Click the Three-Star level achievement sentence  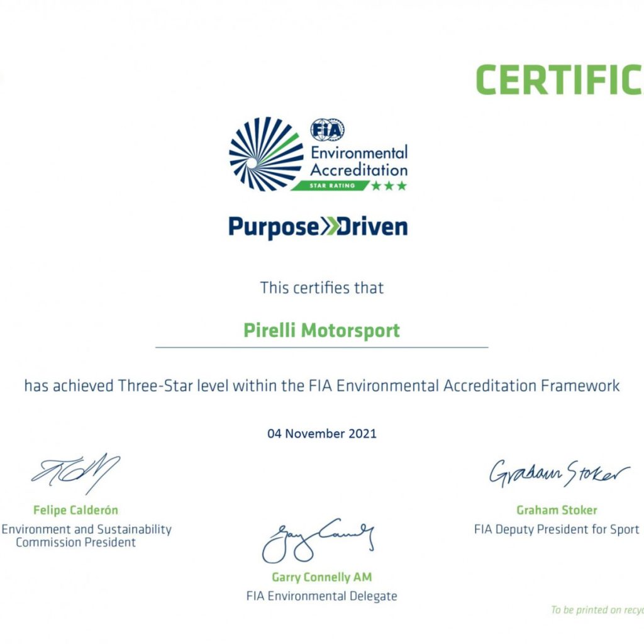tap(322, 386)
